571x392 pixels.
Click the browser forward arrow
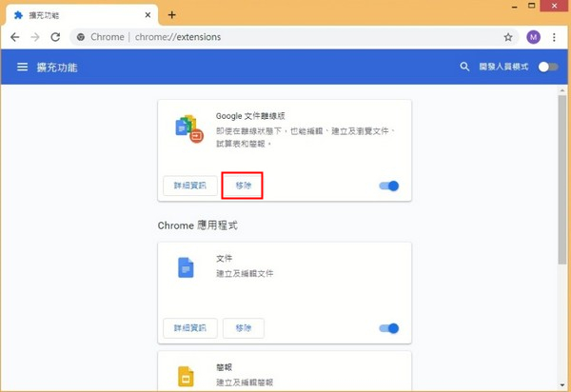pos(35,37)
